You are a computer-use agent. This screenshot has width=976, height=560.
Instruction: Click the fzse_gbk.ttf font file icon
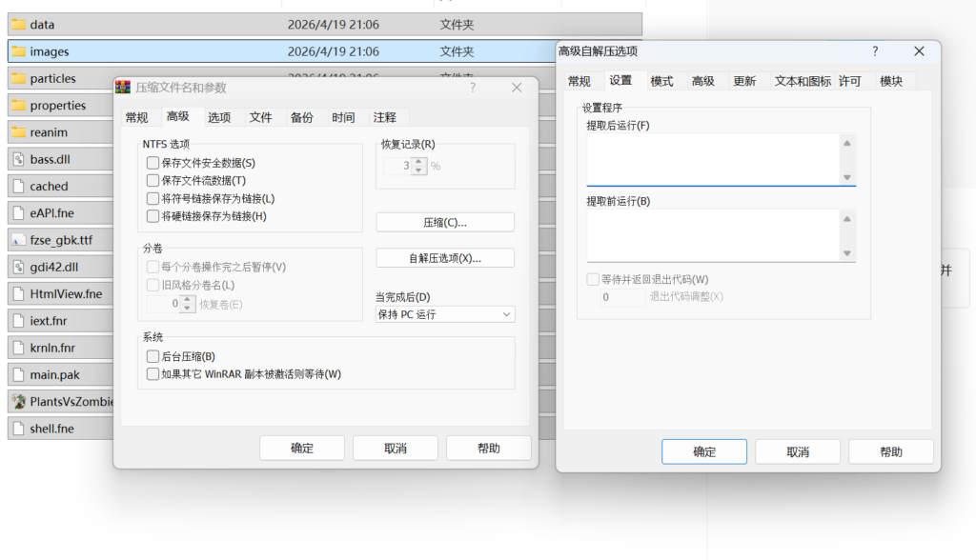(18, 240)
